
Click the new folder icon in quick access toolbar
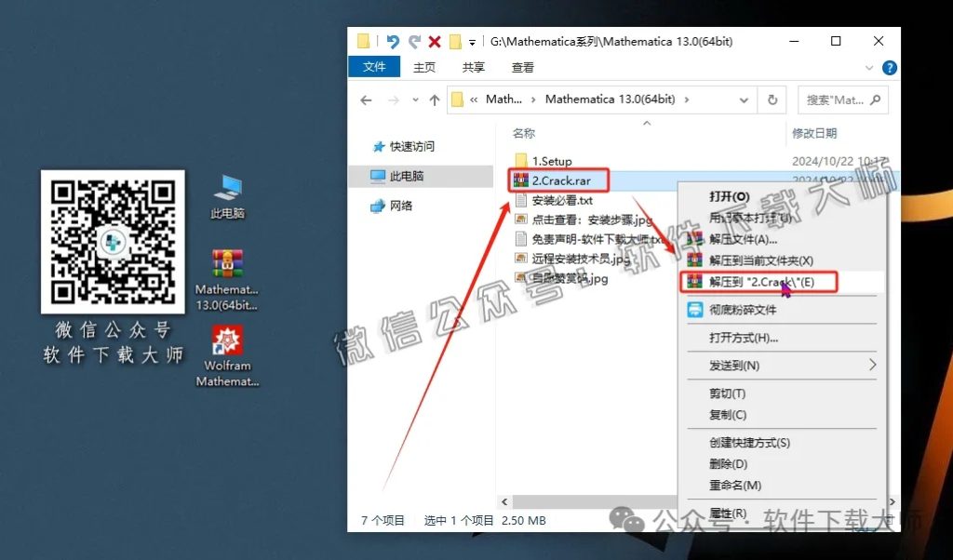(454, 41)
